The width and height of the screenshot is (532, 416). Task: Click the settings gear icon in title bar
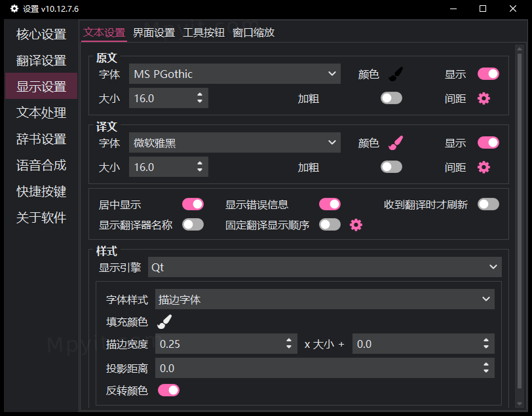click(14, 9)
